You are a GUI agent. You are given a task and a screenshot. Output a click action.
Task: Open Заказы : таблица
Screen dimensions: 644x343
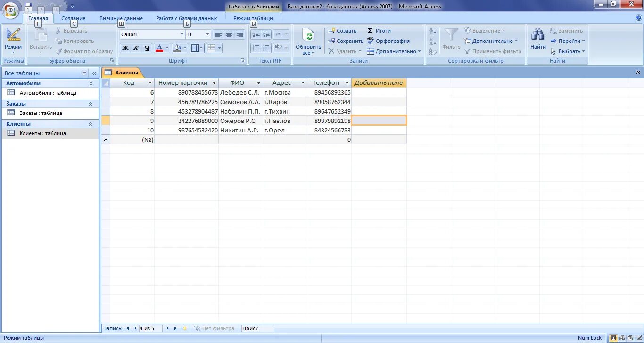pos(50,113)
